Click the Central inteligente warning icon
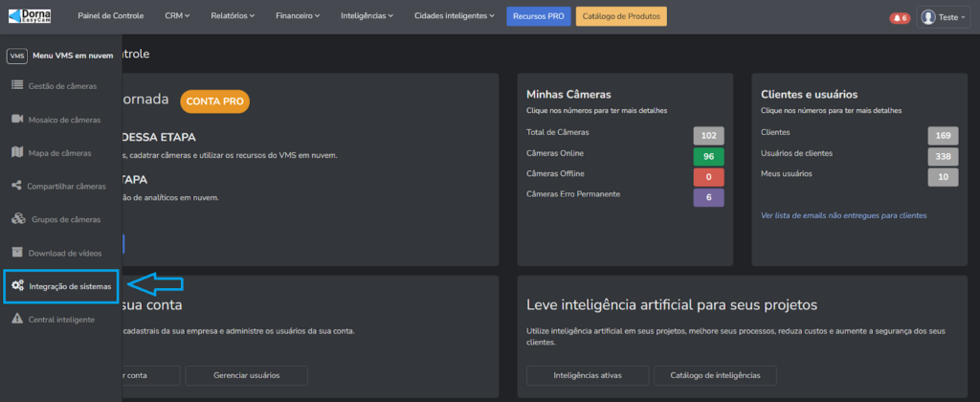The width and height of the screenshot is (980, 402). tap(17, 319)
